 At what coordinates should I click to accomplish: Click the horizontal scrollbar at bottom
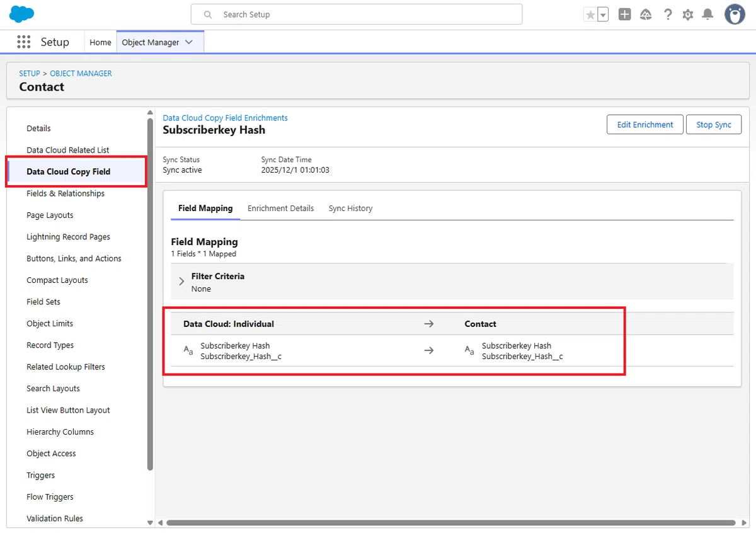point(450,523)
